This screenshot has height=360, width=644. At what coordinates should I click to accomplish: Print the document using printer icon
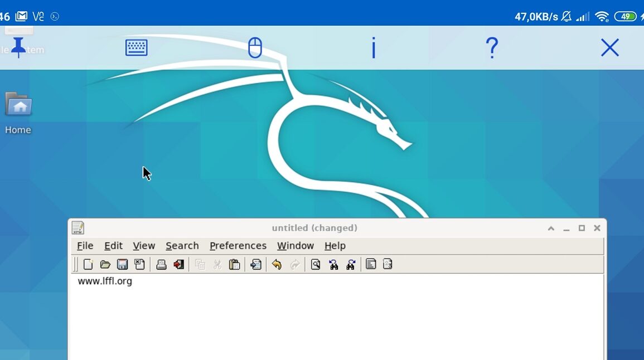tap(161, 264)
